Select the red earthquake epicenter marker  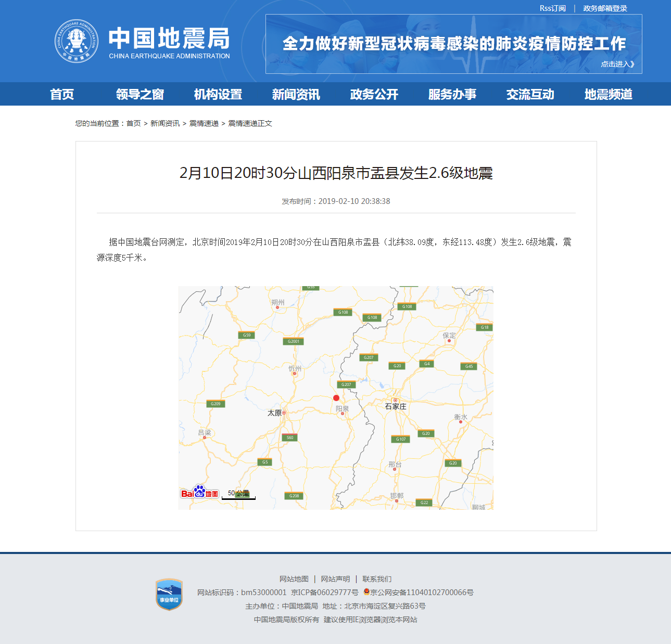pyautogui.click(x=336, y=397)
